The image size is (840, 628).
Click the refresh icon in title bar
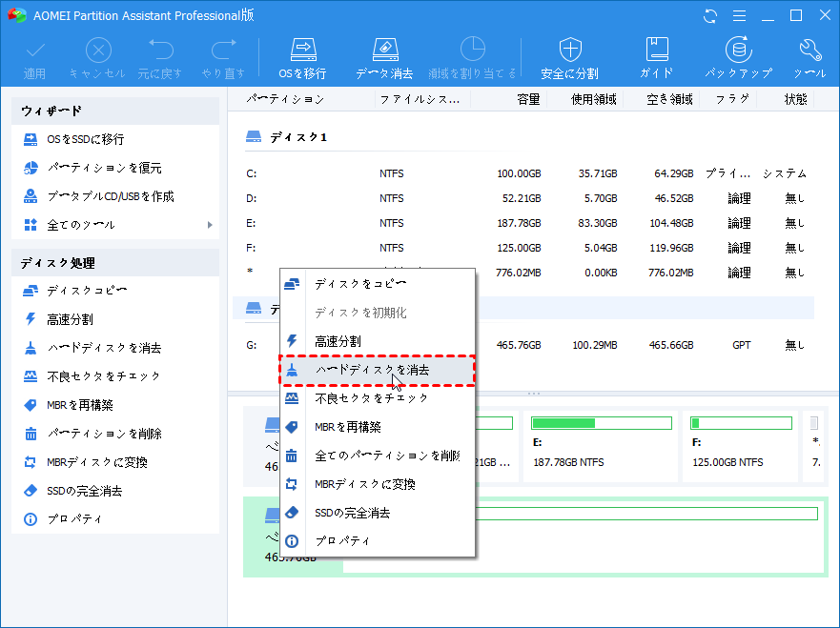click(x=710, y=16)
